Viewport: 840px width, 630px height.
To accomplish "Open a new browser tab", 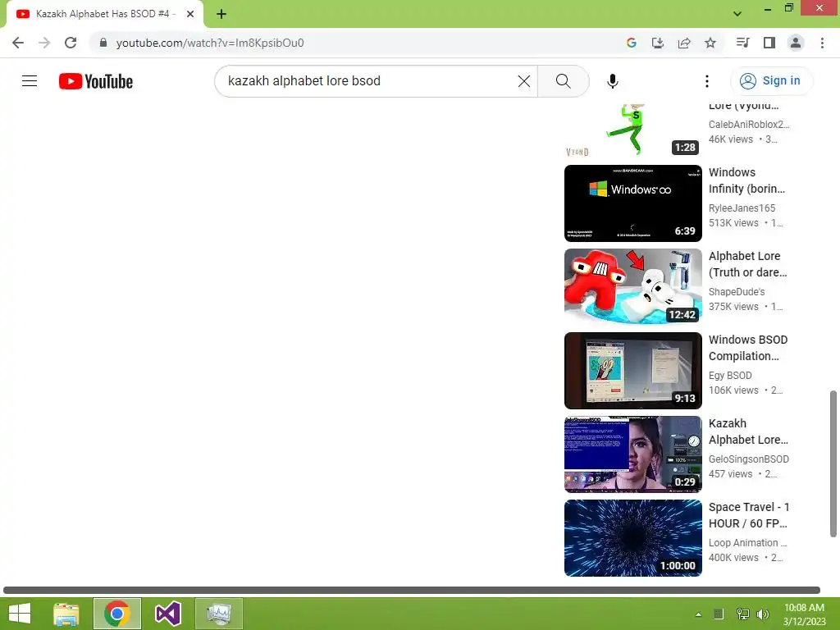I will [221, 14].
